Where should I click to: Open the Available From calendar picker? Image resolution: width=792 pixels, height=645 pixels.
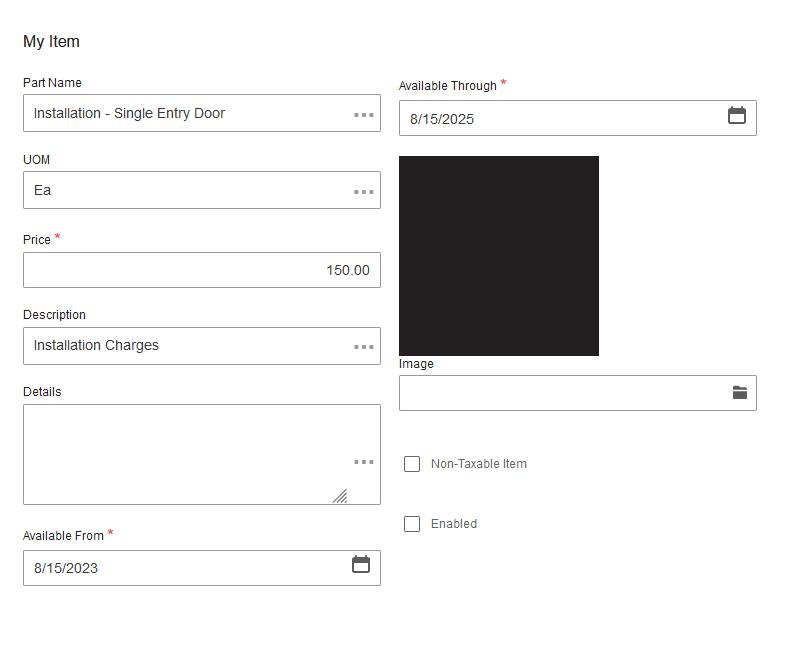click(x=361, y=565)
